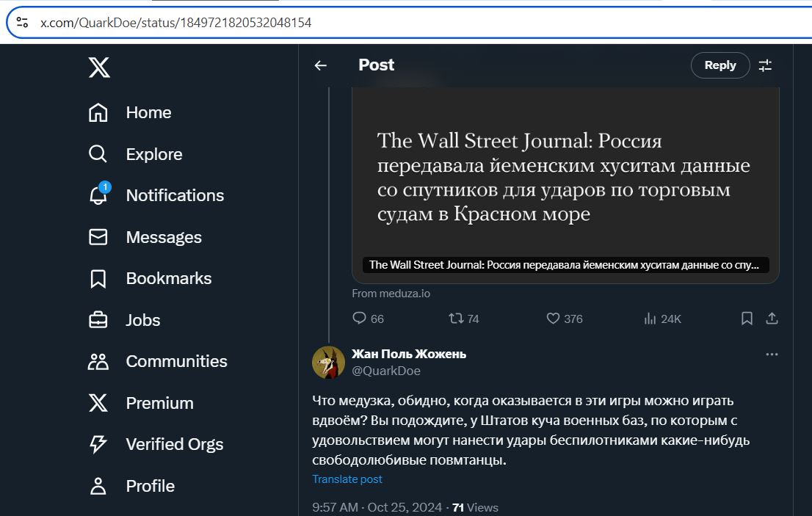Click the 71 Views count
The image size is (812, 516).
click(x=476, y=507)
